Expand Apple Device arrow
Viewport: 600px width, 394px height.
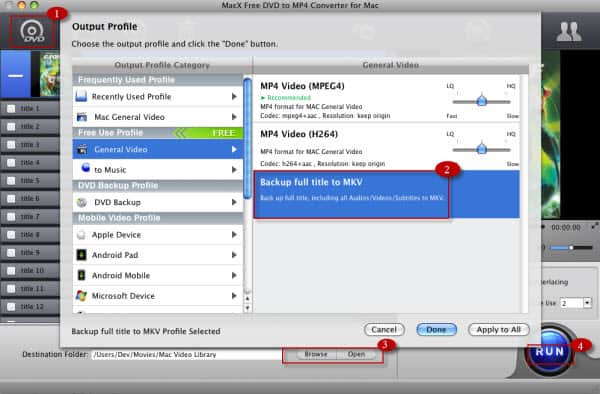(234, 234)
